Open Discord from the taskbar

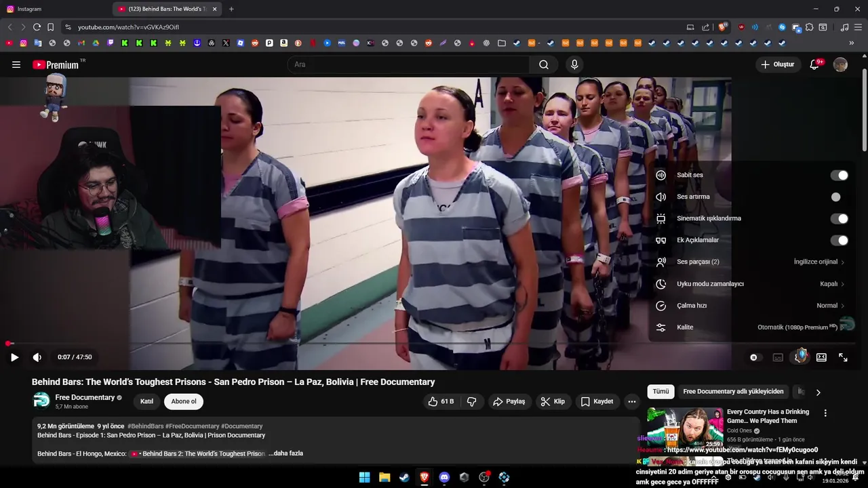pyautogui.click(x=444, y=477)
